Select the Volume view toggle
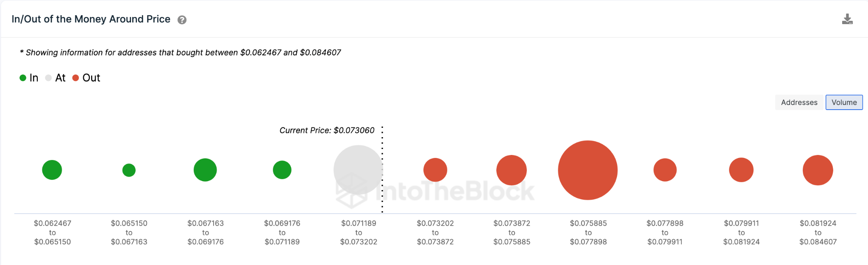Image resolution: width=868 pixels, height=265 pixels. 844,102
